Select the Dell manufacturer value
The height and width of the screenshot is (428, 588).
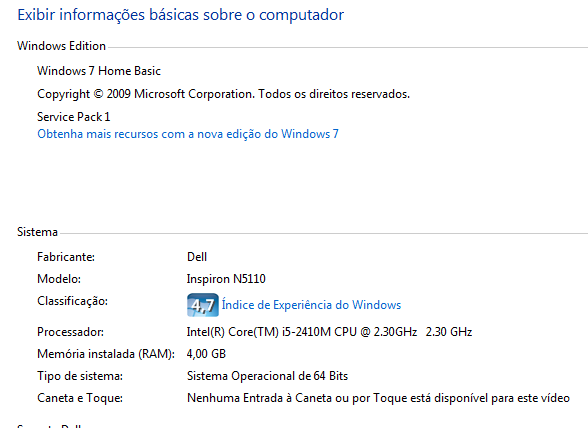[x=197, y=257]
